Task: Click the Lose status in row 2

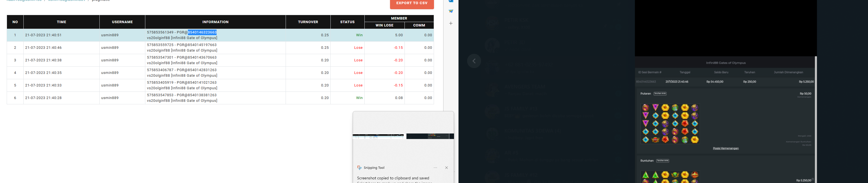Action: click(358, 48)
